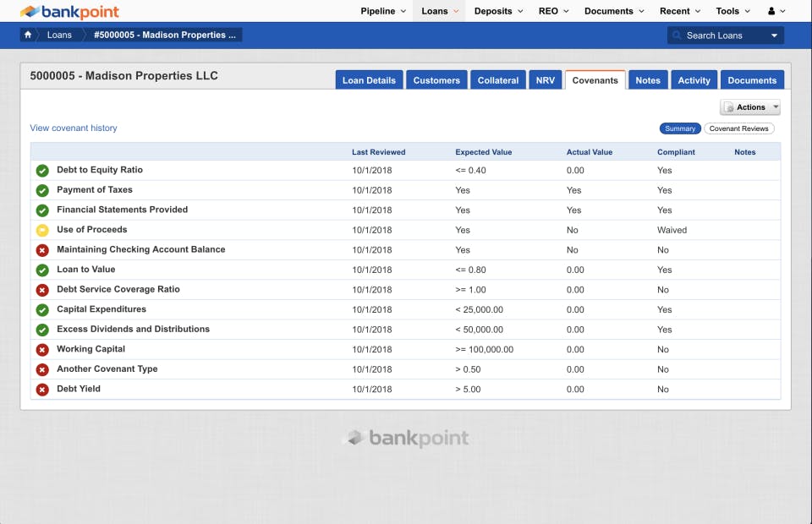This screenshot has height=524, width=812.
Task: Select Financial Statements Provided covenant name
Action: tap(122, 210)
